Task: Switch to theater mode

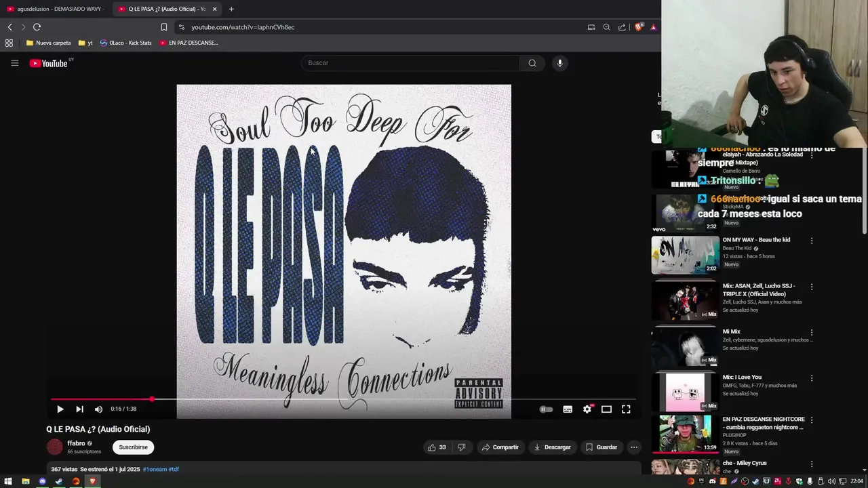Action: click(606, 409)
